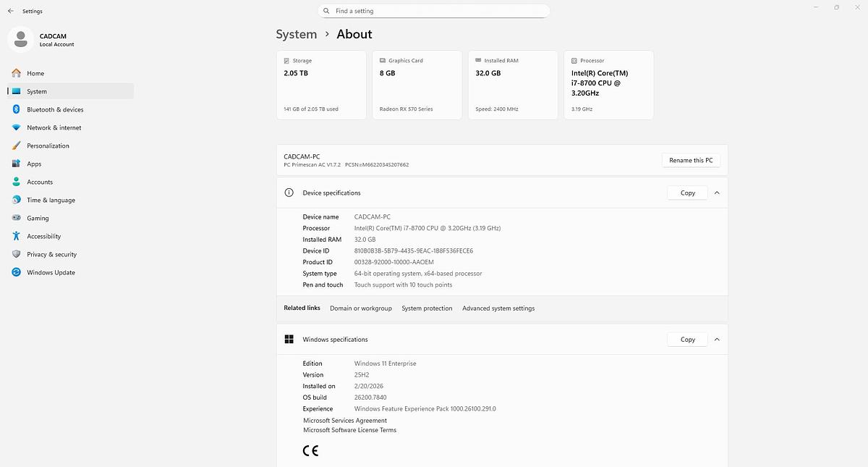Open the Gaming settings category
The width and height of the screenshot is (868, 467).
click(38, 218)
